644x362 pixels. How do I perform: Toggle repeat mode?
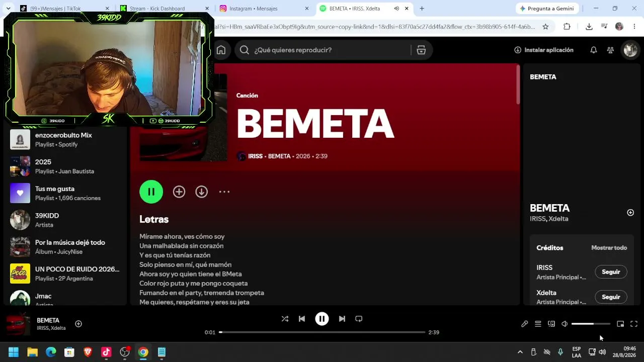[x=359, y=319]
